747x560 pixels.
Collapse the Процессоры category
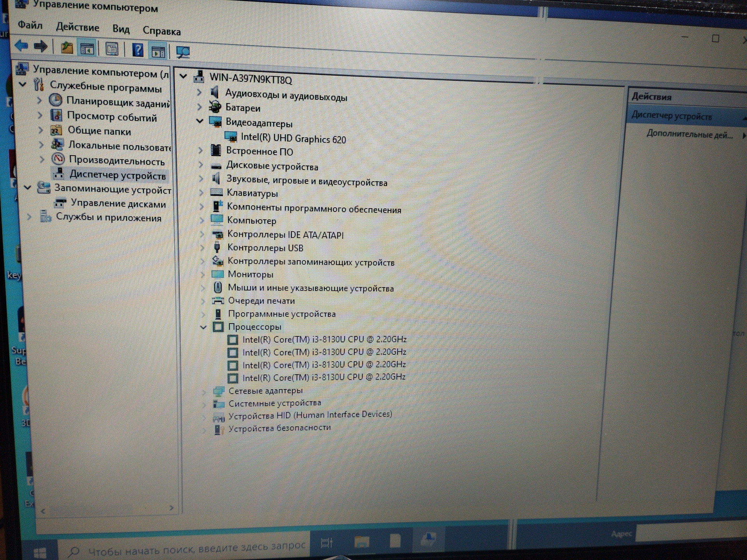203,327
